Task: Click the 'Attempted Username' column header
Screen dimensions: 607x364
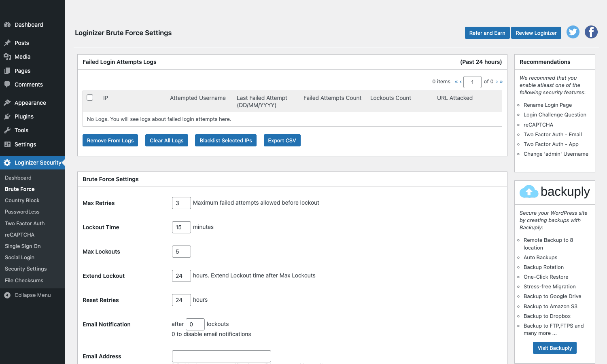Action: click(198, 98)
